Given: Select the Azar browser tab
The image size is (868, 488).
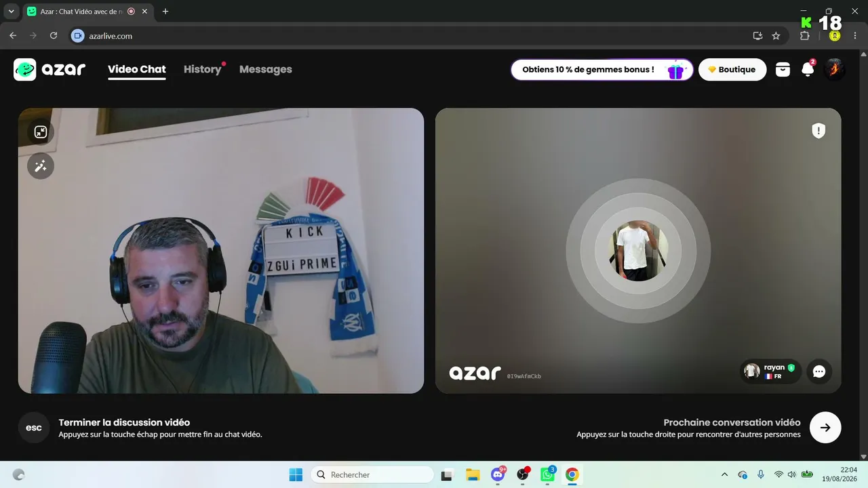Looking at the screenshot, I should [87, 12].
